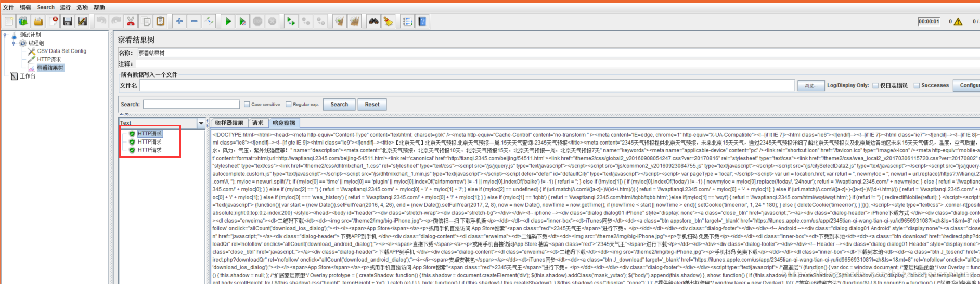Click Remote Shutdown All icon
The image size is (980, 284).
321,21
